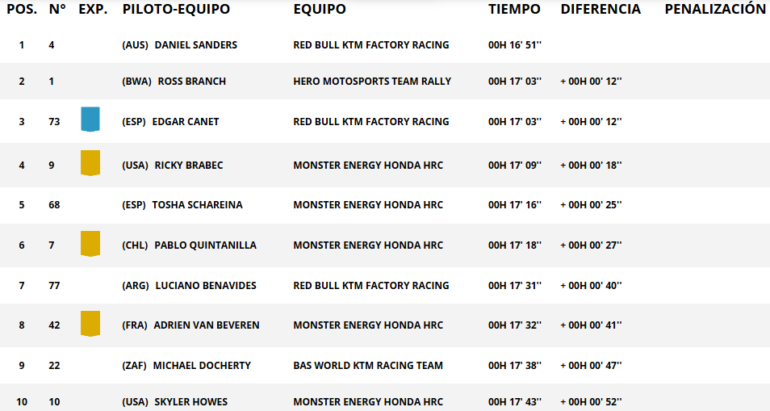Click the blue badge next to Edgar Canet
770x411 pixels.
(90, 120)
